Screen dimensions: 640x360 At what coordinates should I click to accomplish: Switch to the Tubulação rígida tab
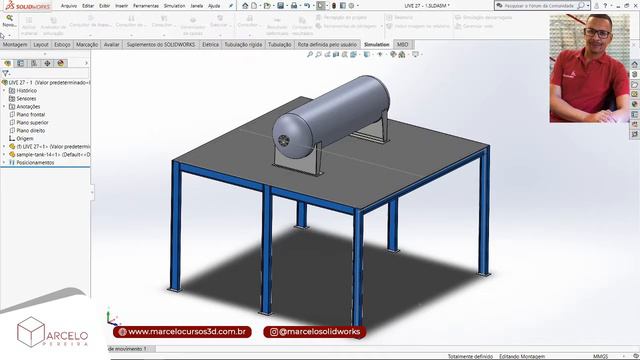coord(243,44)
